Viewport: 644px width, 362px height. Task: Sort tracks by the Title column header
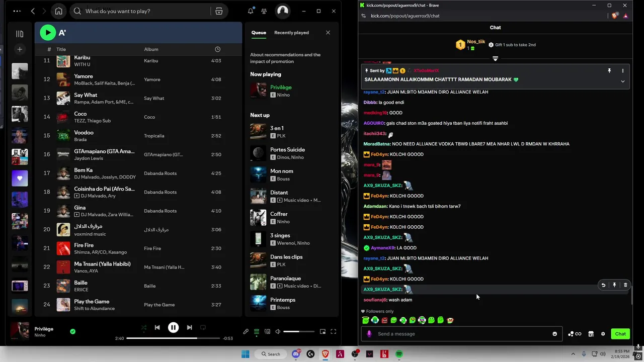click(x=61, y=49)
